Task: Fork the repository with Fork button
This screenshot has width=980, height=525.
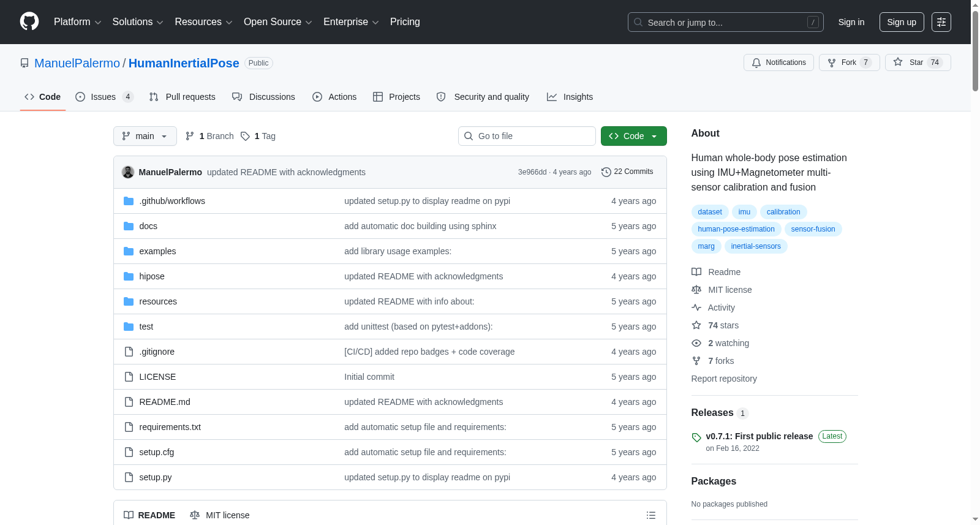Action: click(849, 62)
